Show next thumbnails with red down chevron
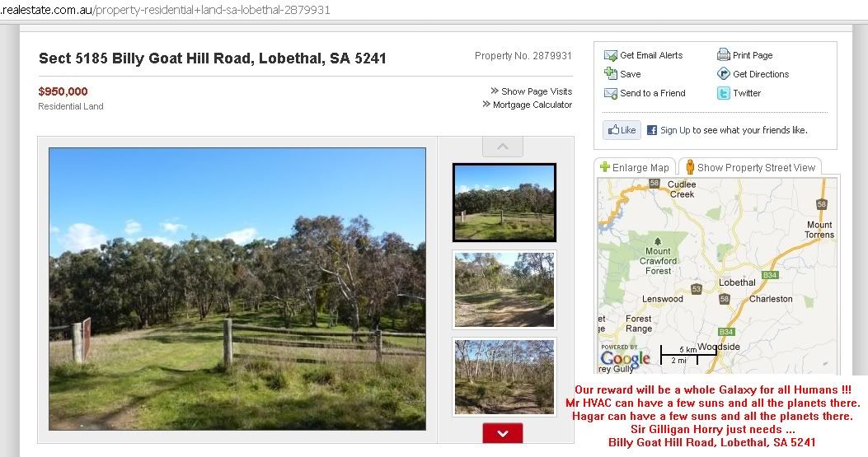The height and width of the screenshot is (457, 868). coord(503,433)
